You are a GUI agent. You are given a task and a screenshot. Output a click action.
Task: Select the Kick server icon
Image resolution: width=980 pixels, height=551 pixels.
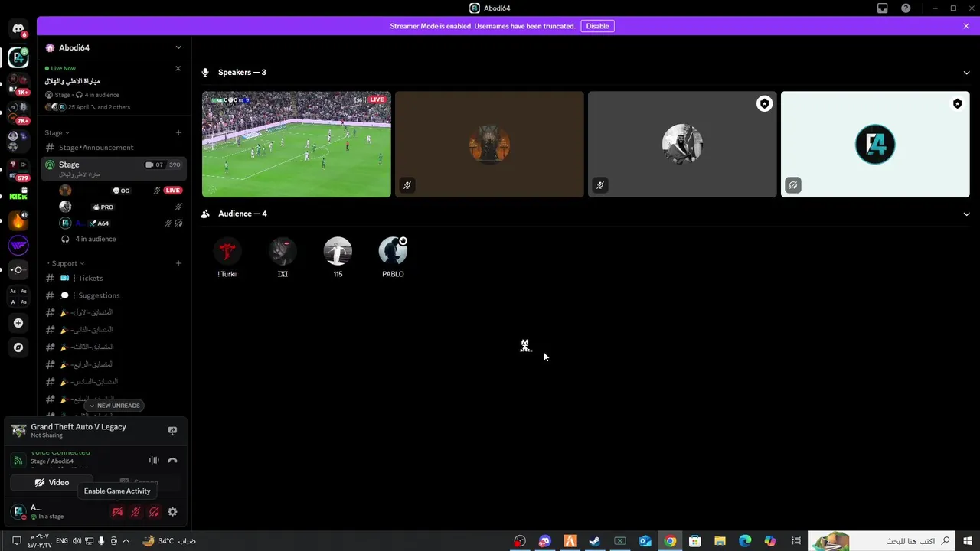[x=18, y=197]
